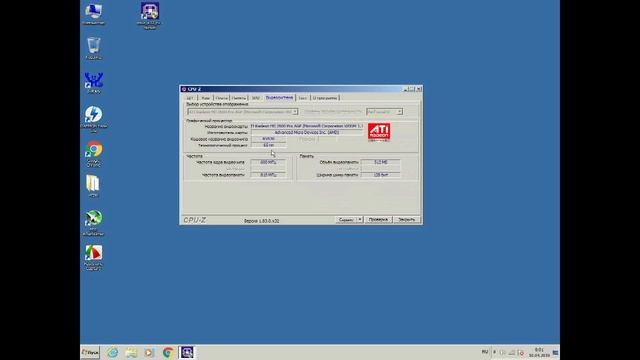The width and height of the screenshot is (640, 360).
Task: Open the Start menu
Action: coord(90,352)
